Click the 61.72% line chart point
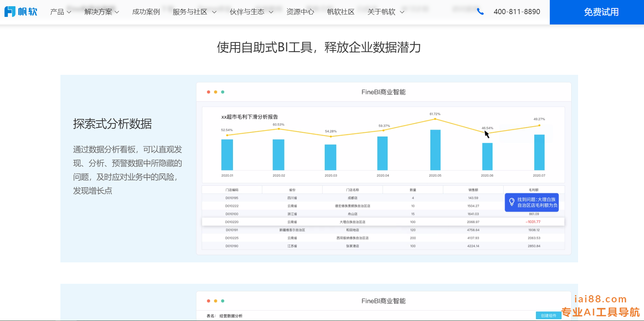Screen dimensions: 644x321 click(435, 119)
